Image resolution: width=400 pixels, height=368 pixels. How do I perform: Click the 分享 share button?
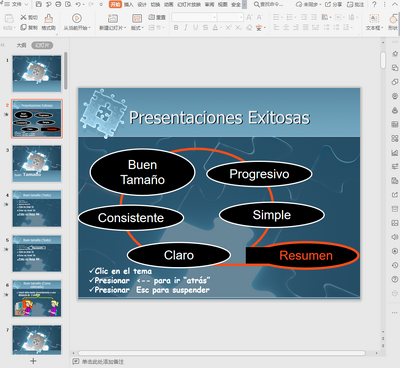click(x=333, y=5)
